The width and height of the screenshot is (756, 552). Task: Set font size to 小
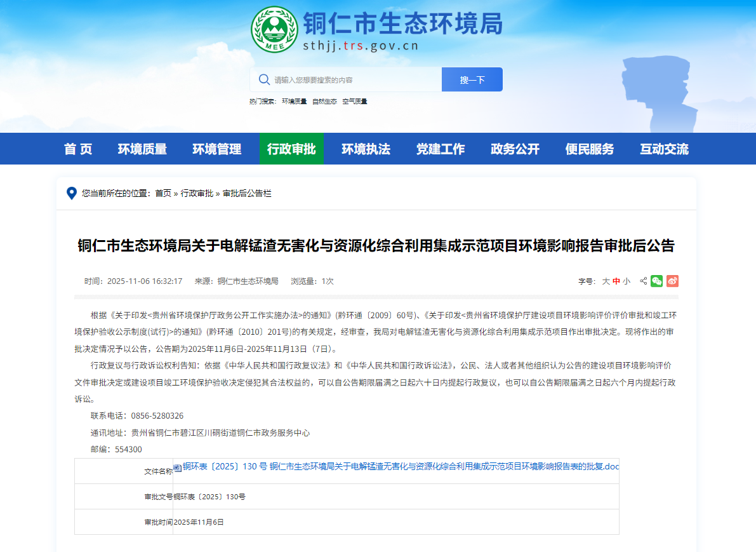coord(627,280)
